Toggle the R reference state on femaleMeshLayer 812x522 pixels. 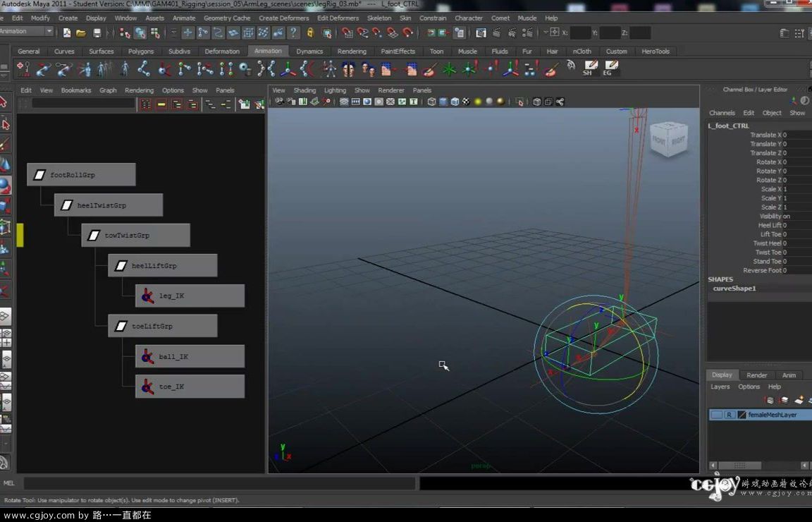coord(730,414)
